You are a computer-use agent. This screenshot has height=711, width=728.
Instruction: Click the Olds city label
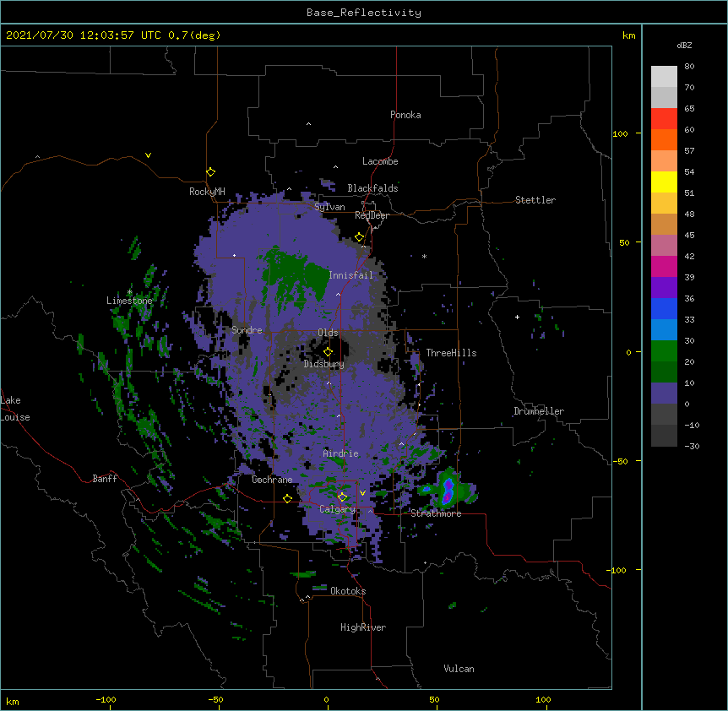(328, 333)
